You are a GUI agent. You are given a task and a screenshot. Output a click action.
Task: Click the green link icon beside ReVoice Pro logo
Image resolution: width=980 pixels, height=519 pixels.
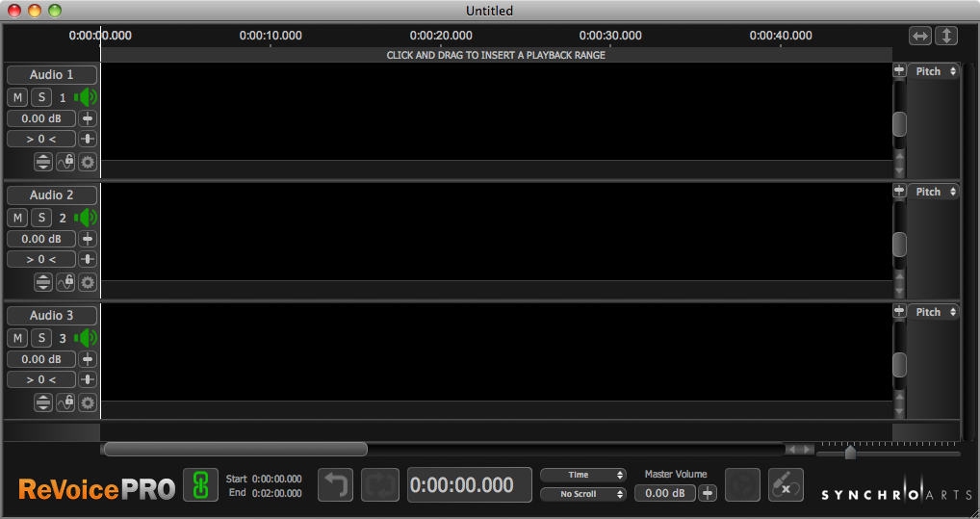pos(200,484)
